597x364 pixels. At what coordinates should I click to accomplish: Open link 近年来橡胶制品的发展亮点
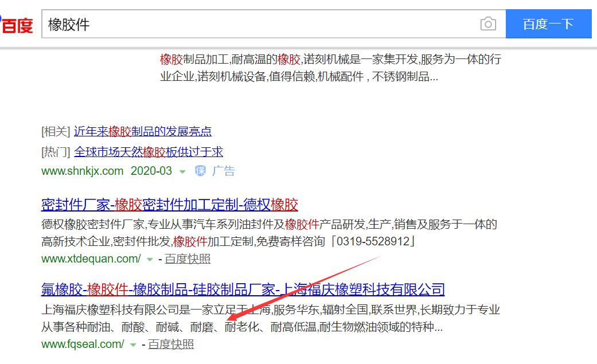(x=143, y=131)
